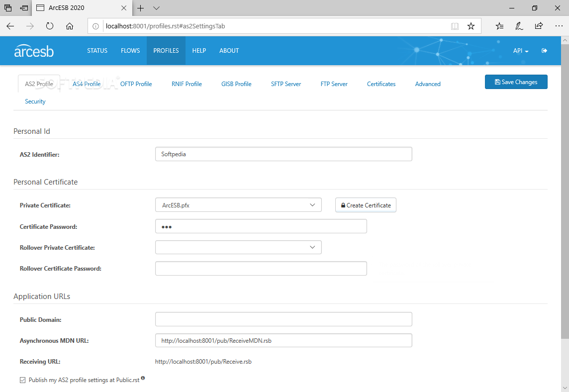Click the arcesb logo
The width and height of the screenshot is (569, 392).
point(34,51)
